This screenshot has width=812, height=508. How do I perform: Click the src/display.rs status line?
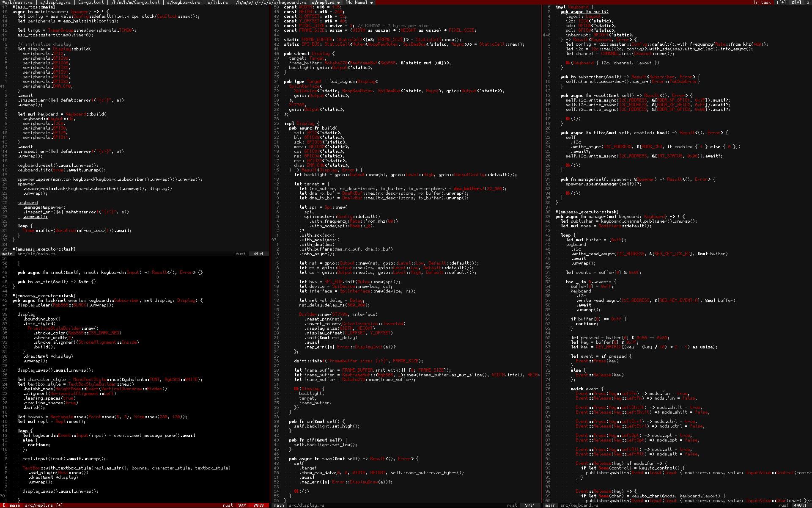[307, 505]
